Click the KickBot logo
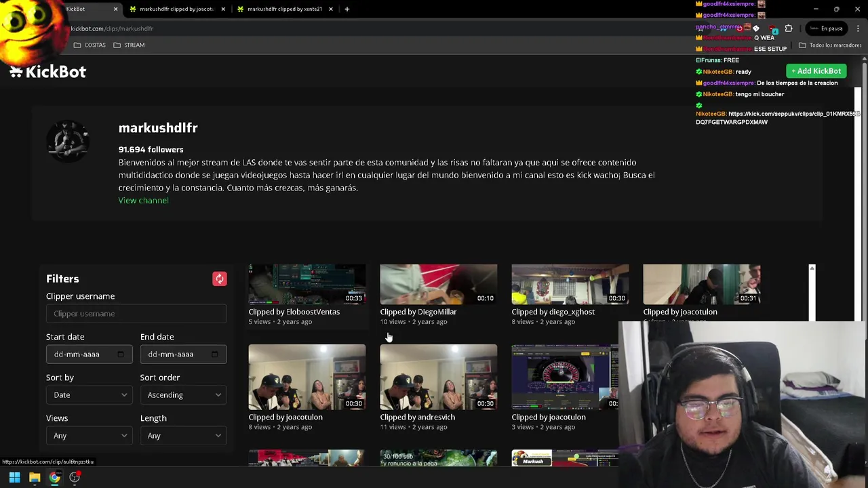The height and width of the screenshot is (488, 868). click(47, 72)
